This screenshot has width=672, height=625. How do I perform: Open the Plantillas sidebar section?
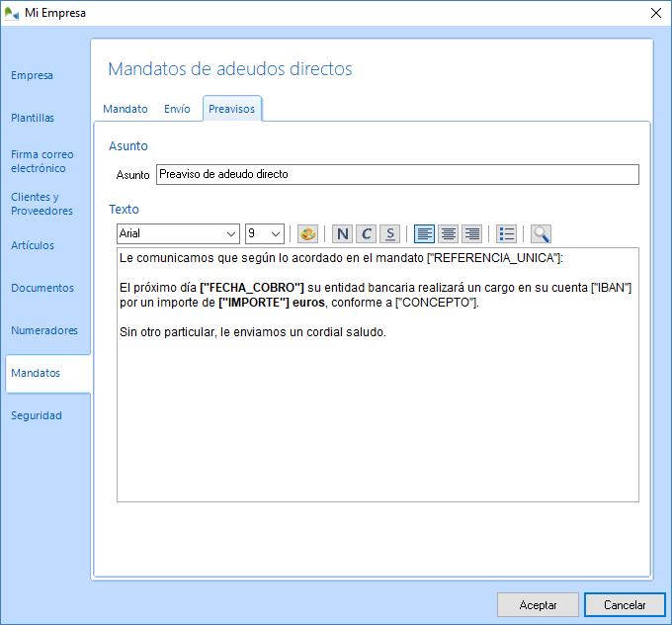pos(33,118)
